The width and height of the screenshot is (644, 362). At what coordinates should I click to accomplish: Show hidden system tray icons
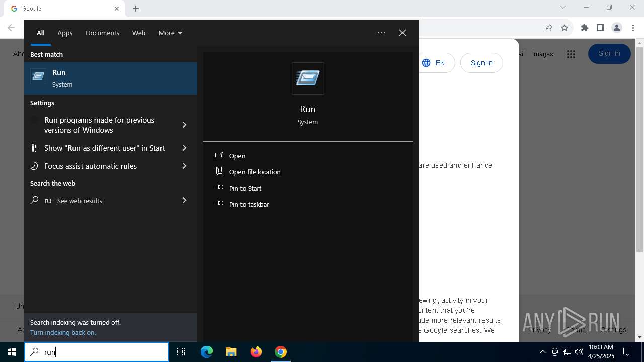click(542, 352)
